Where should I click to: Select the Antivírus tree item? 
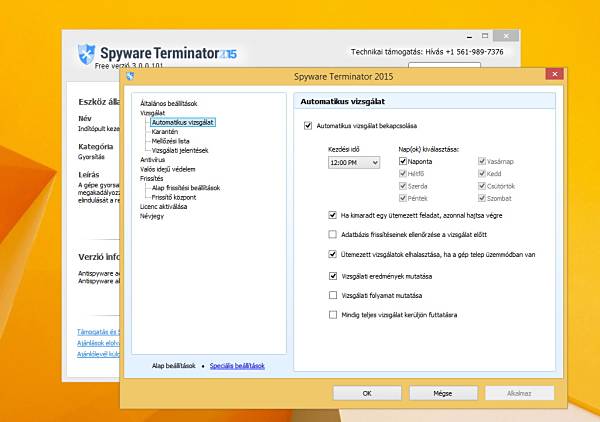[x=152, y=160]
